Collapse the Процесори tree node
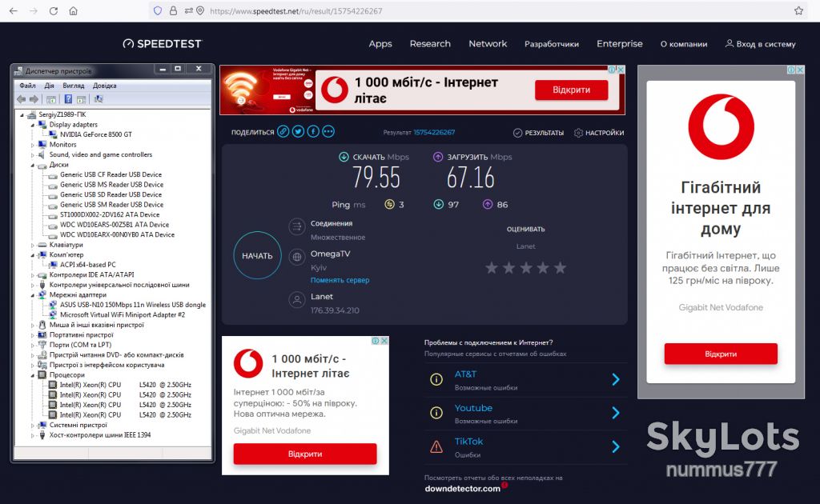820x504 pixels. [x=32, y=375]
